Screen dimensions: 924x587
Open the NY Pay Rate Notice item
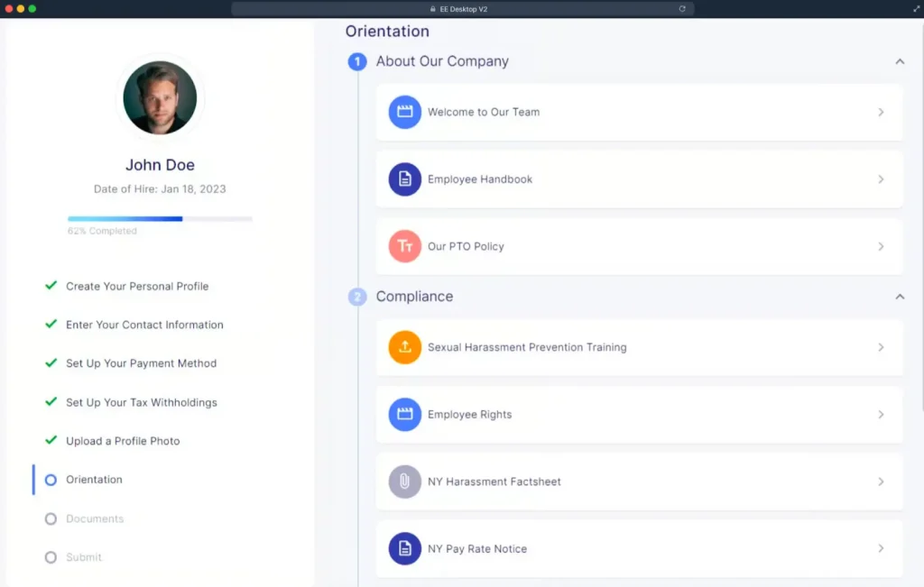[640, 549]
